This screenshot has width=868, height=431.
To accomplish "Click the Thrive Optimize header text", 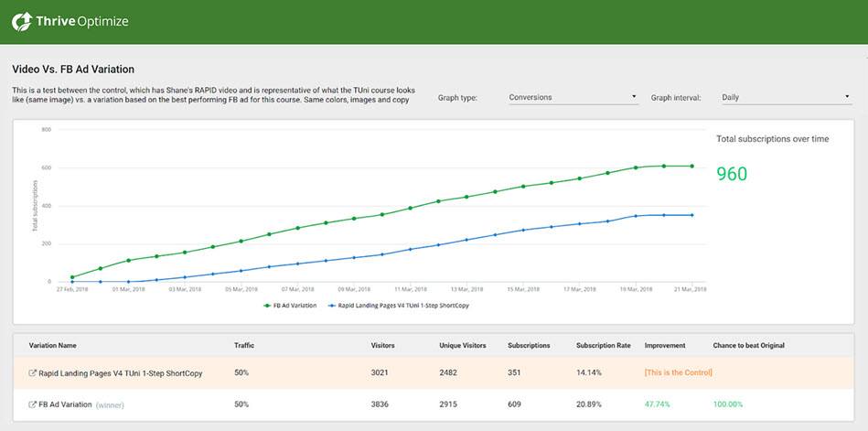I will coord(82,22).
